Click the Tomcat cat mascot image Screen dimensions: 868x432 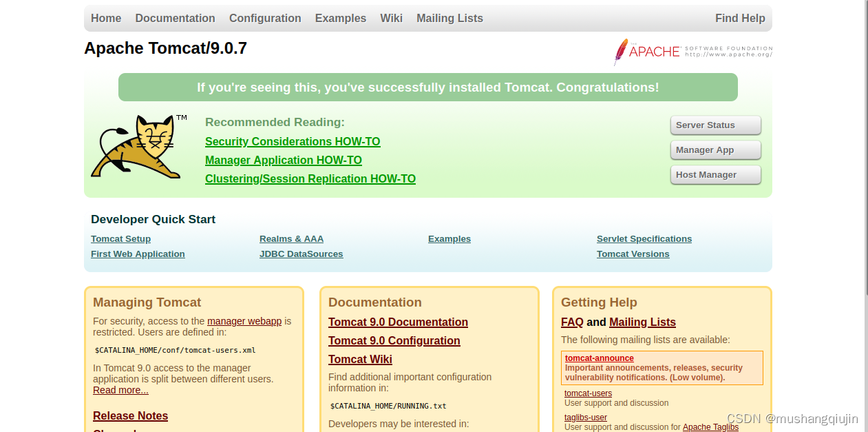pos(138,147)
